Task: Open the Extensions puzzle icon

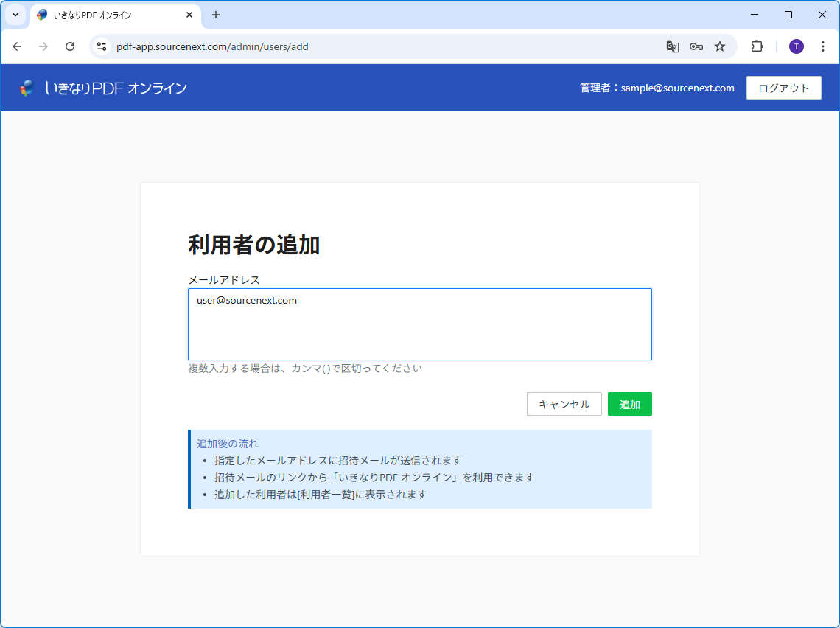Action: (x=757, y=46)
